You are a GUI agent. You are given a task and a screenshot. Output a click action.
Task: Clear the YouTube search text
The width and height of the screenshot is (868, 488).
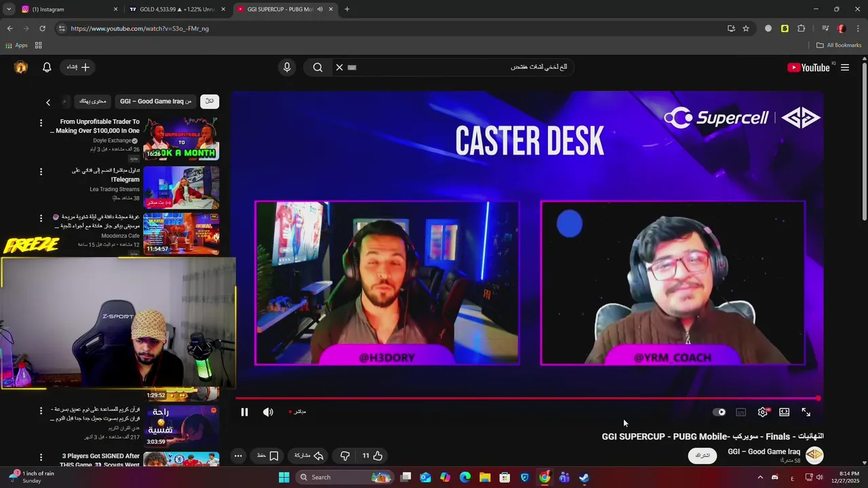pyautogui.click(x=339, y=67)
